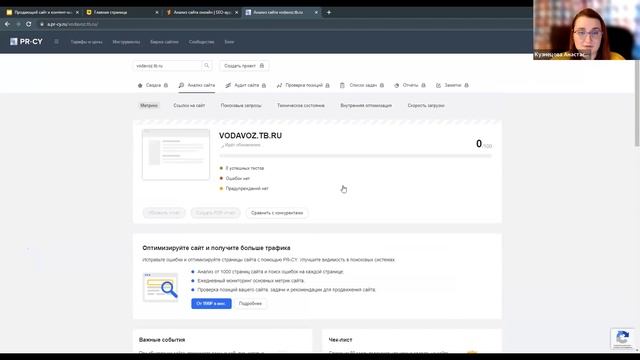Click lock icon next to Отчеты
The height and width of the screenshot is (360, 640).
coord(423,85)
